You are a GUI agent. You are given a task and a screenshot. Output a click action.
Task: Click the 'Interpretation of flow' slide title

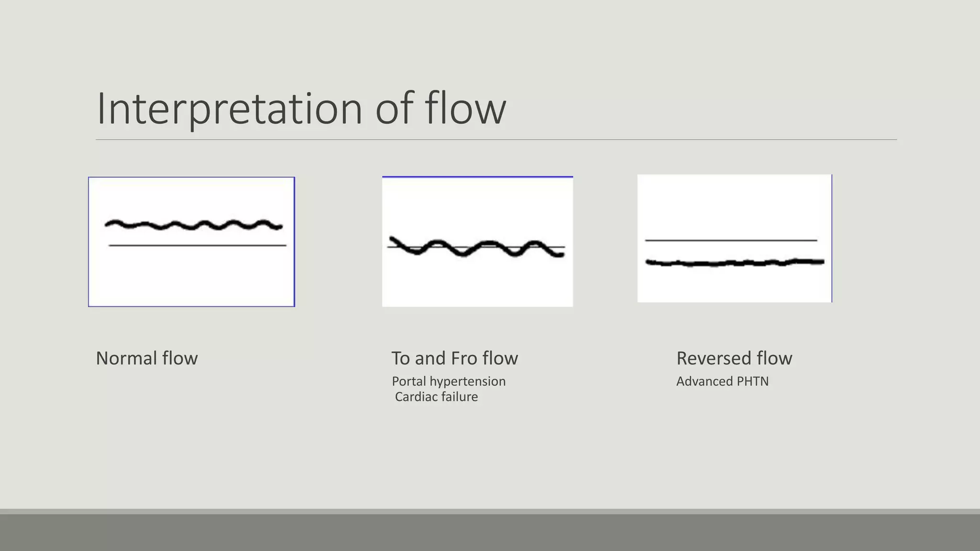tap(301, 109)
